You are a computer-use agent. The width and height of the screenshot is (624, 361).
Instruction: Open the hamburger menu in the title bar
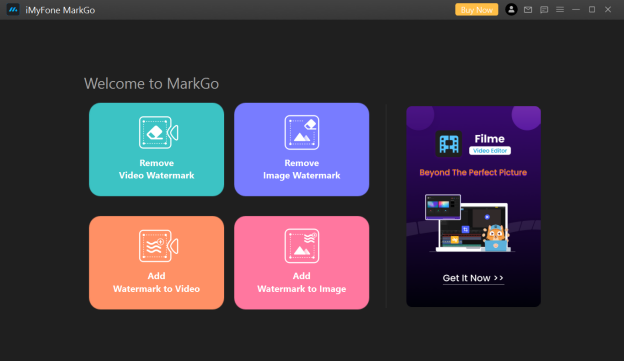[x=560, y=10]
